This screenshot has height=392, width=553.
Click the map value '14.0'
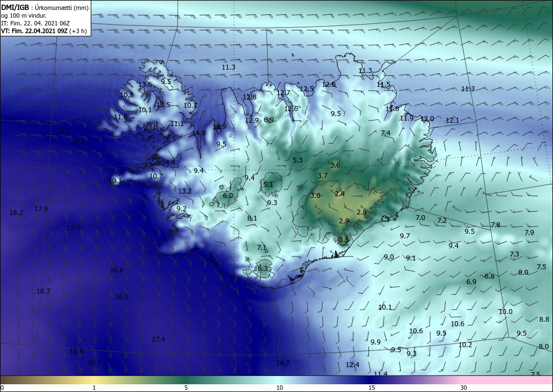pyautogui.click(x=199, y=133)
